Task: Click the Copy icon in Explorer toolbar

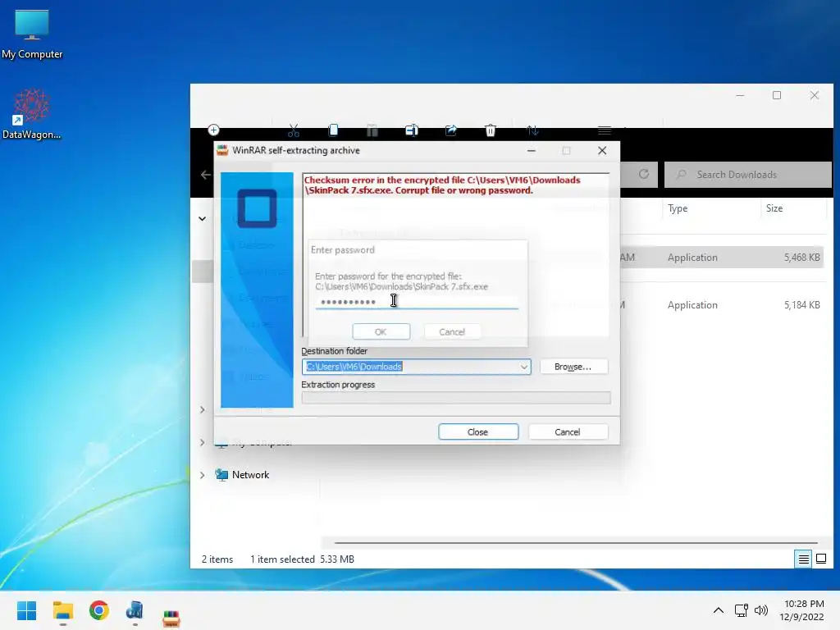Action: 333,130
